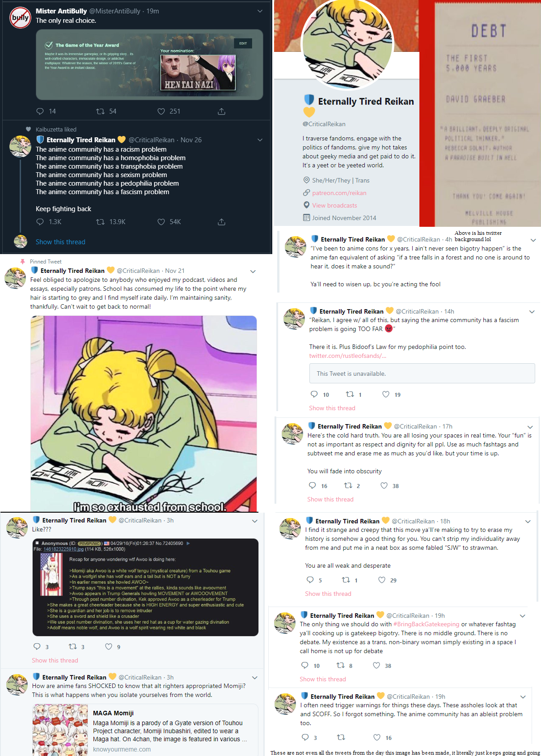Like the ableist problem tweet
541x756 pixels.
pyautogui.click(x=377, y=738)
